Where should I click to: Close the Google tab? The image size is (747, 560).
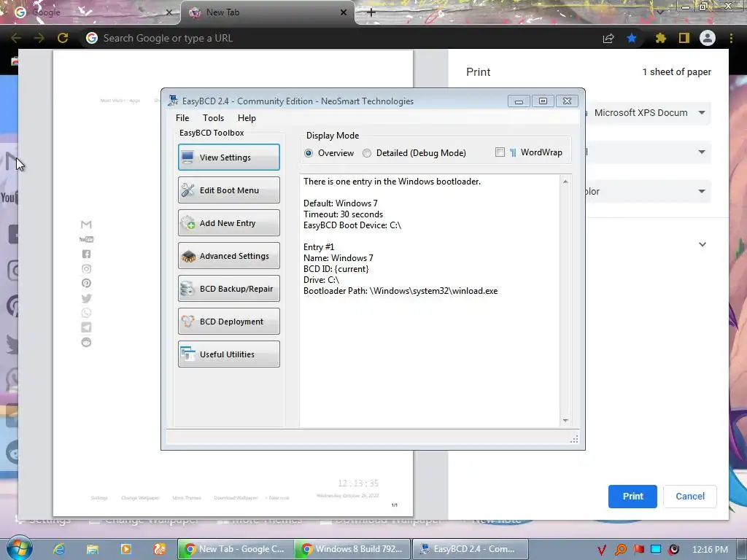coord(169,12)
